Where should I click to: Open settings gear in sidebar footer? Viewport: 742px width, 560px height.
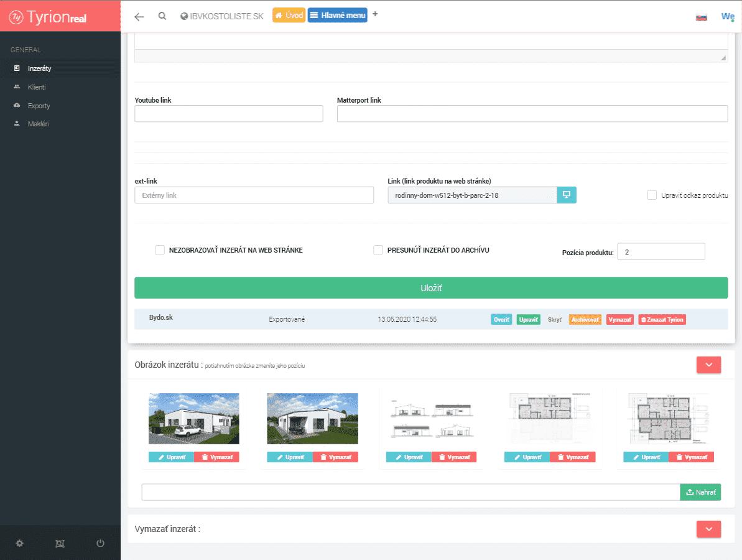pyautogui.click(x=20, y=543)
